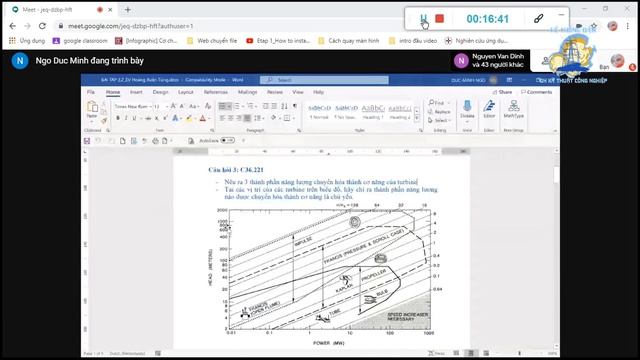Center-align the text
Viewport: 640px width, 360px height.
pos(231,118)
